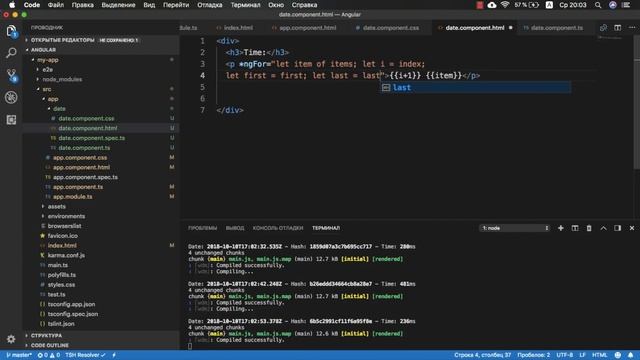Collapse the my-app folder
Screen dimensions: 640x360
click(x=48, y=60)
